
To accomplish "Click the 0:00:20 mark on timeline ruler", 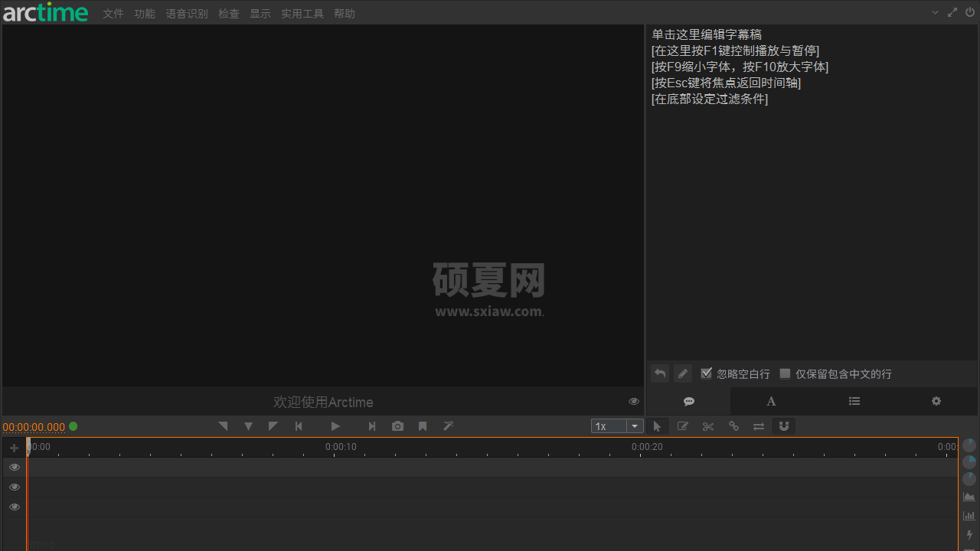I will tap(647, 447).
